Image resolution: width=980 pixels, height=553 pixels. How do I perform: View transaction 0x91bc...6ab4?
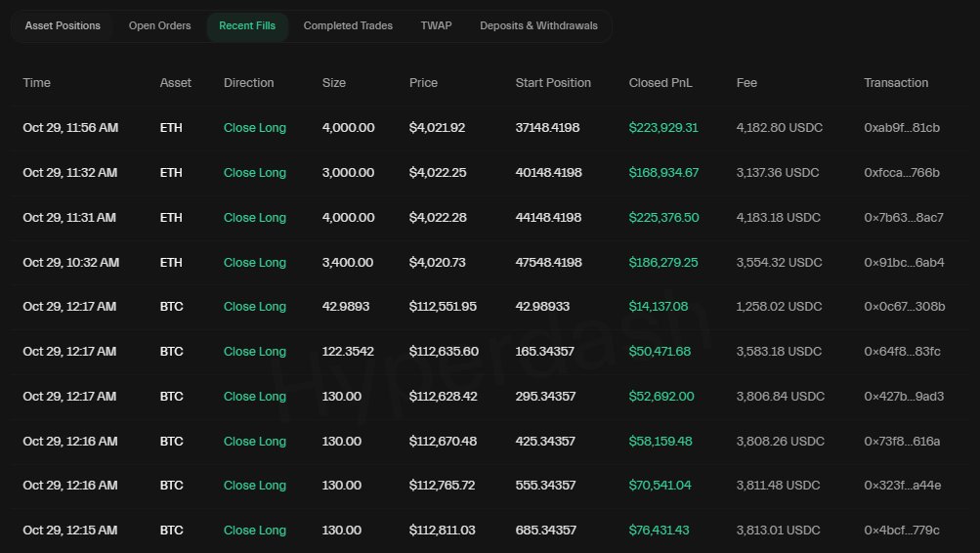(903, 263)
